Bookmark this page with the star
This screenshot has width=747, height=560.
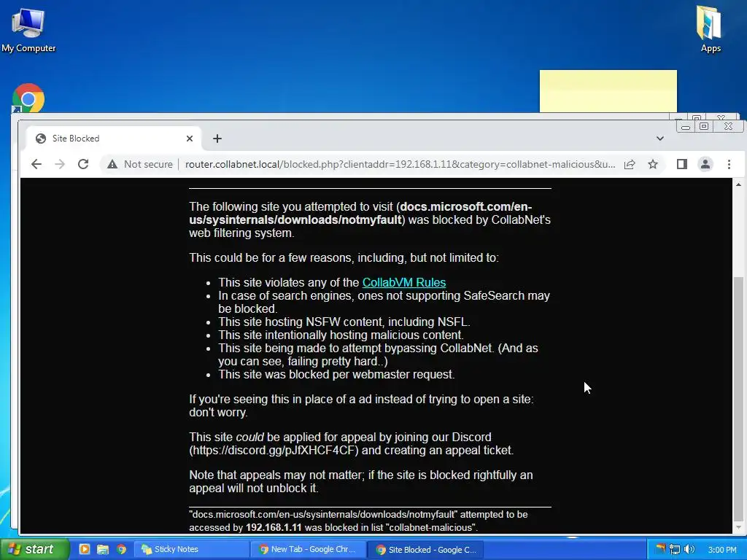(x=653, y=164)
